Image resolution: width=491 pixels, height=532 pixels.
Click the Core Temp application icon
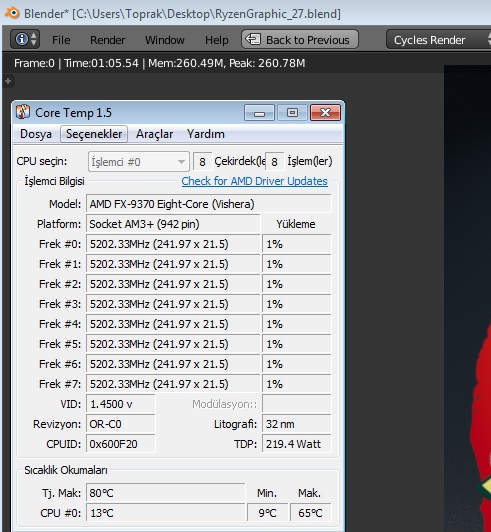pos(23,112)
